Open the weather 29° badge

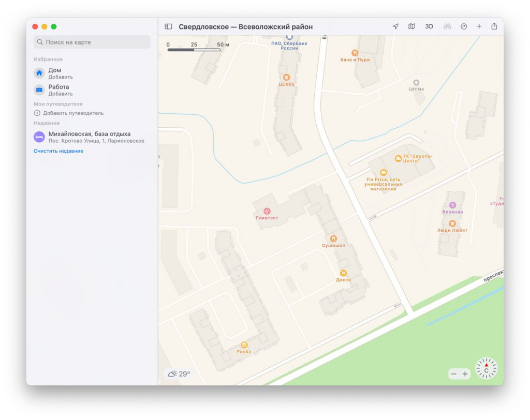[179, 373]
